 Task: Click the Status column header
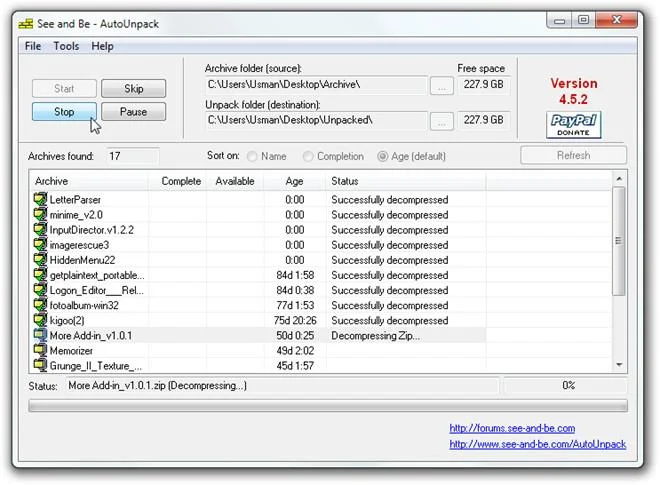point(406,181)
